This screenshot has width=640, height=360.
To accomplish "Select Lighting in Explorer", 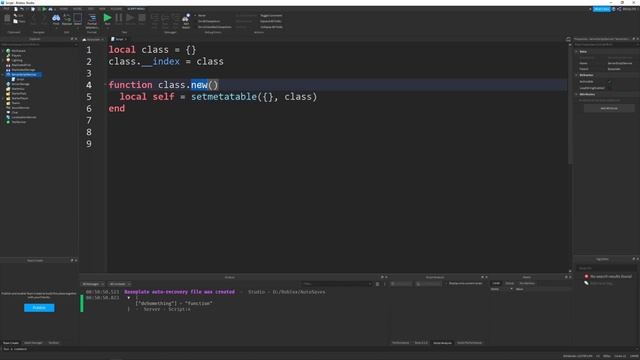I will click(17, 60).
